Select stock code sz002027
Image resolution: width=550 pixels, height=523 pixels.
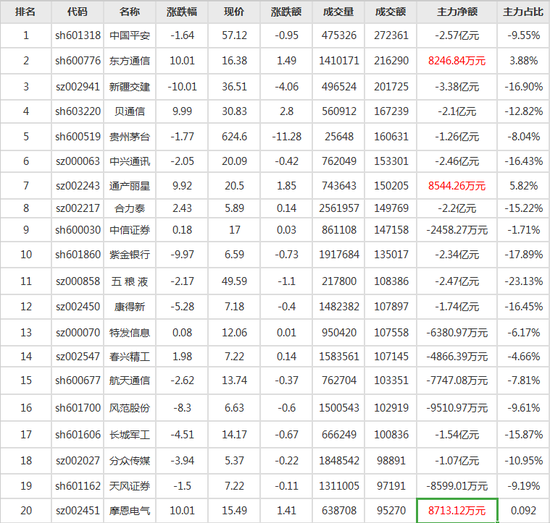(x=78, y=461)
